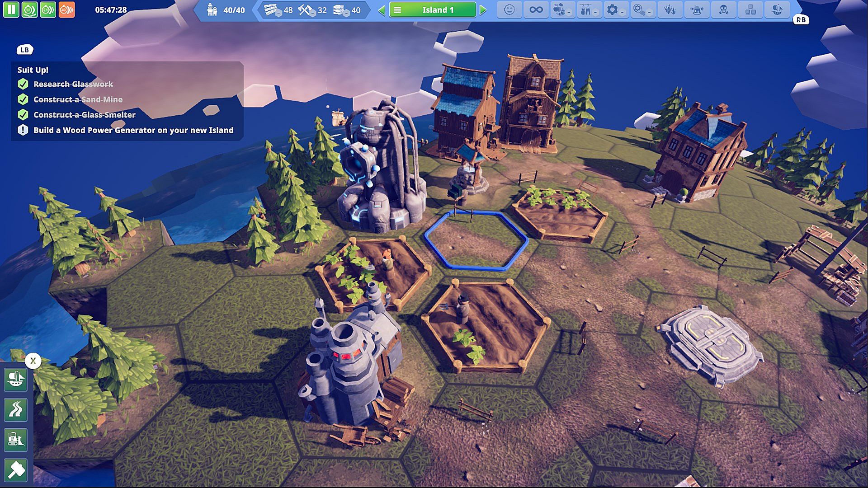The image size is (868, 488).
Task: Pause the game
Action: (x=11, y=9)
